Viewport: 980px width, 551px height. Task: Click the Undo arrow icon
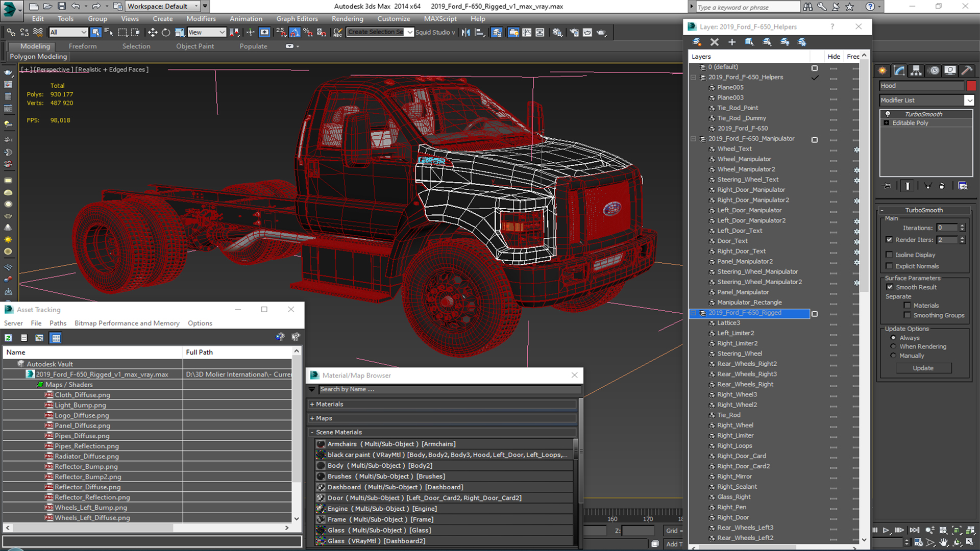[x=76, y=6]
